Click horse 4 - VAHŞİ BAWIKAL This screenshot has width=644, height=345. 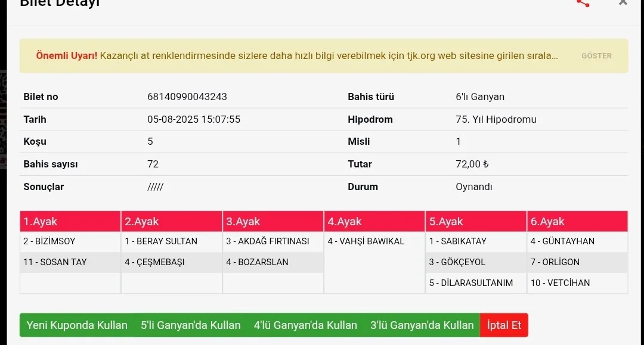point(366,241)
